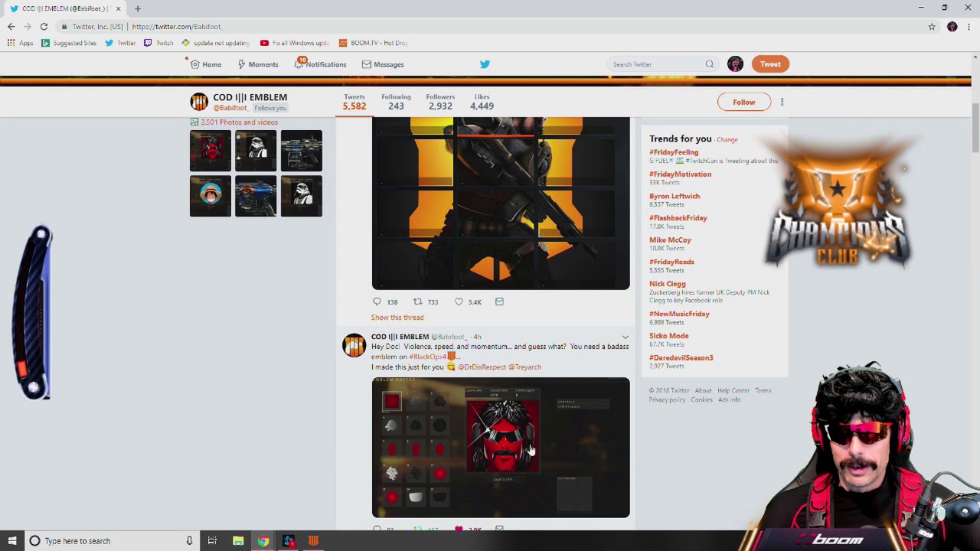This screenshot has width=980, height=551.
Task: Open the red Deadpool emblem thumbnail
Action: (x=211, y=151)
